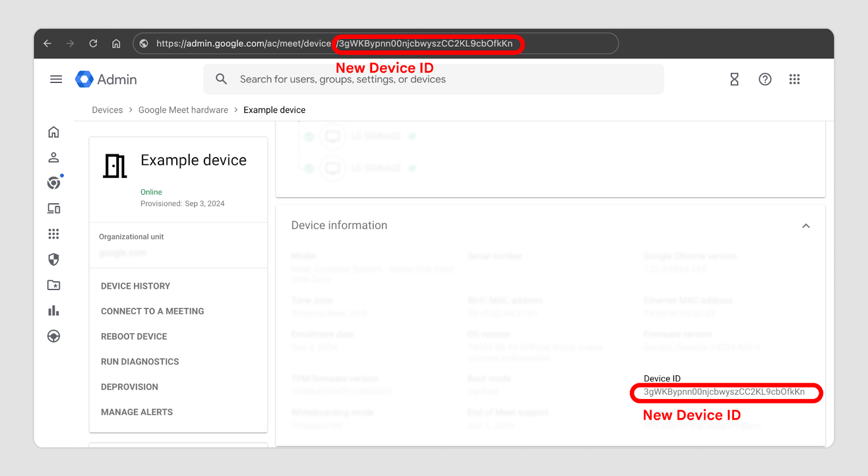This screenshot has height=476, width=868.
Task: Click the Home icon in sidebar
Action: pos(54,132)
